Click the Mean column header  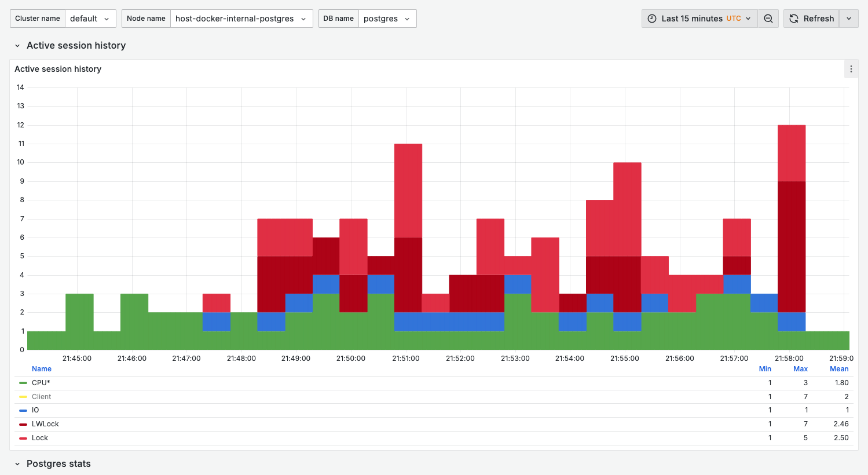coord(839,368)
